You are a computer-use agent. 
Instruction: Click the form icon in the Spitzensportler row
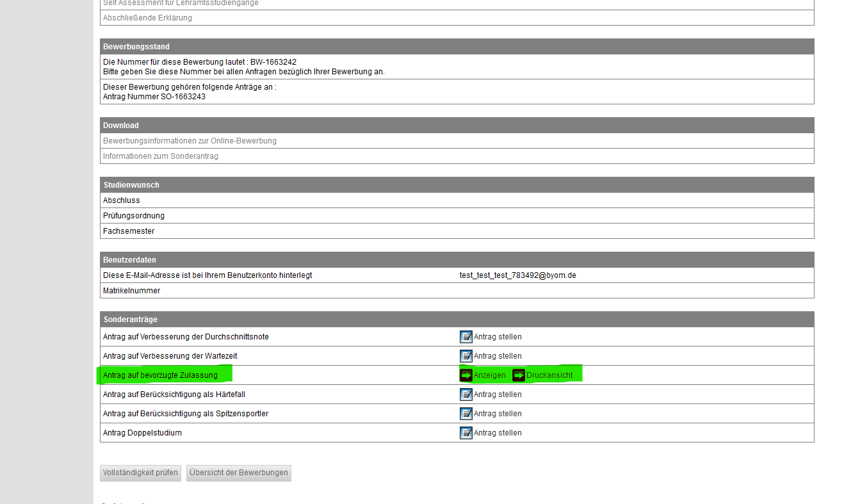coord(466,414)
